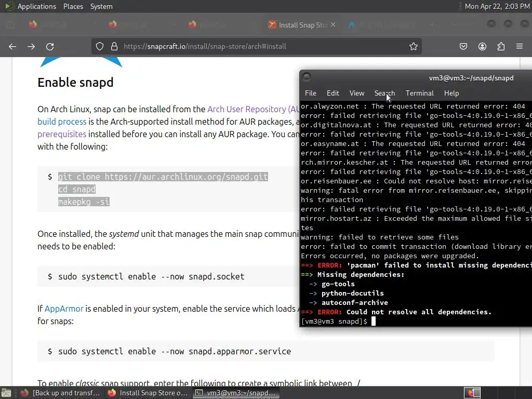Open the clock showing Mon Apr 22
The width and height of the screenshot is (532, 399).
[x=497, y=6]
